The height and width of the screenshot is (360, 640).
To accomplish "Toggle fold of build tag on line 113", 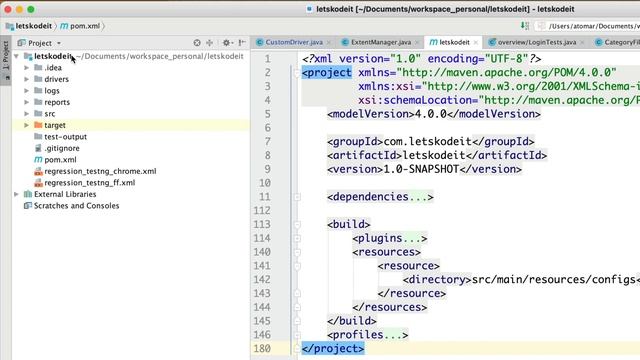I will [x=297, y=225].
